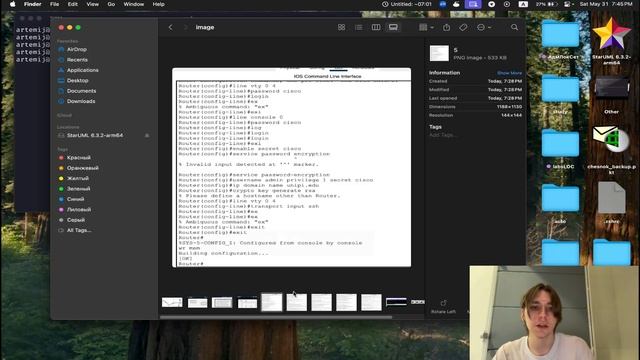Open Desktop in the Finder sidebar
The width and height of the screenshot is (640, 360).
pos(78,80)
